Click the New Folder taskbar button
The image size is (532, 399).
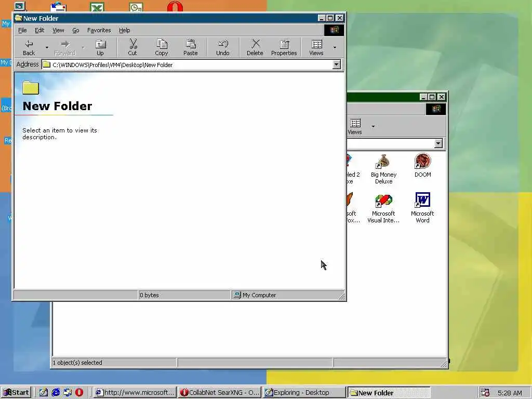[x=389, y=393]
